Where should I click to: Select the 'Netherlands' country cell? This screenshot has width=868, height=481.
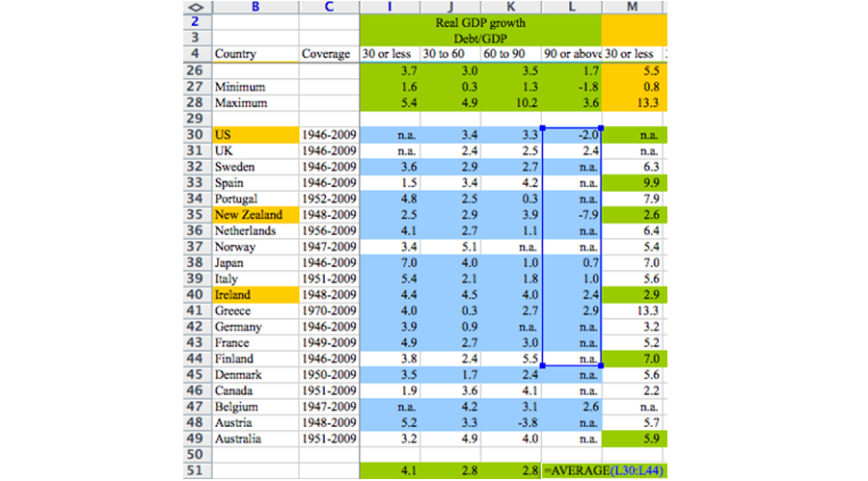pos(256,230)
